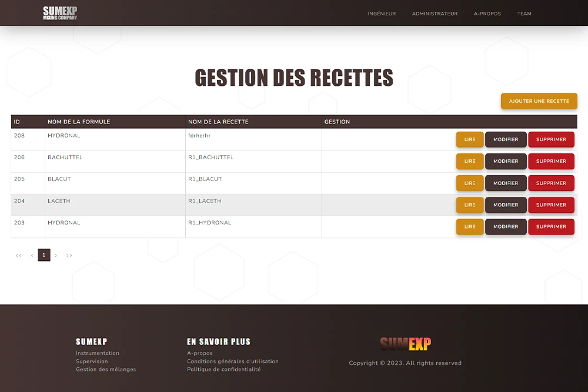Sort by Nom de la formule header
The image size is (588, 392).
point(79,122)
